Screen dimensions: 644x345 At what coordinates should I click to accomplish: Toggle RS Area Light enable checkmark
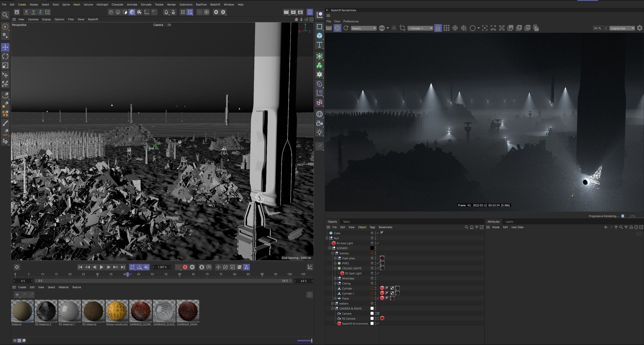click(x=378, y=243)
